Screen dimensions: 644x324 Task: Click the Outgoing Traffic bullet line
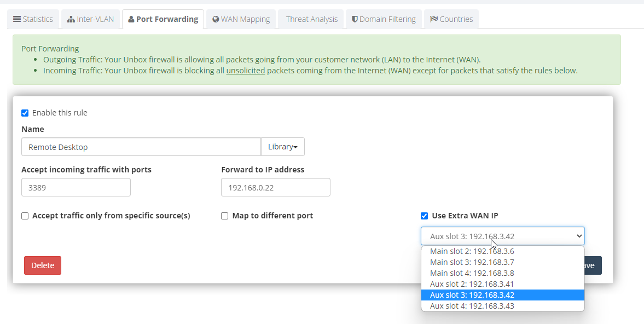click(x=262, y=60)
